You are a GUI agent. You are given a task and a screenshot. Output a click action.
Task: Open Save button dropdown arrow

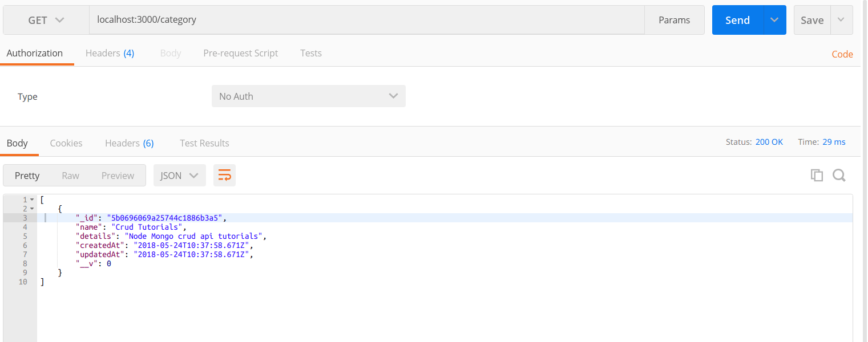(x=841, y=20)
